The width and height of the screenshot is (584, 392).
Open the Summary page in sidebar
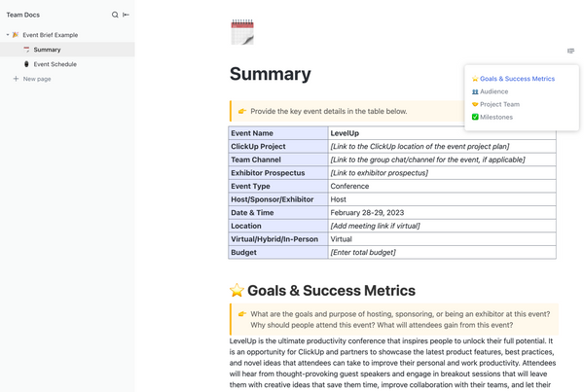(47, 50)
